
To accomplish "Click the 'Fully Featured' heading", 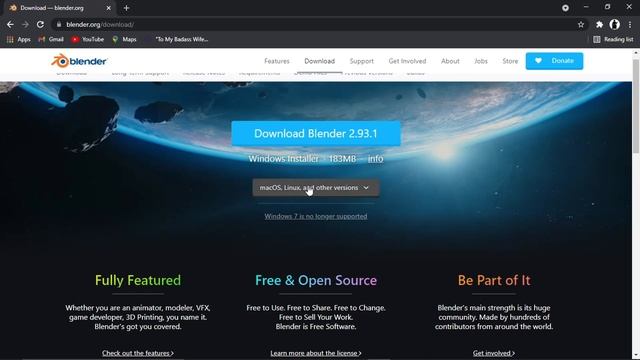I will (x=138, y=280).
